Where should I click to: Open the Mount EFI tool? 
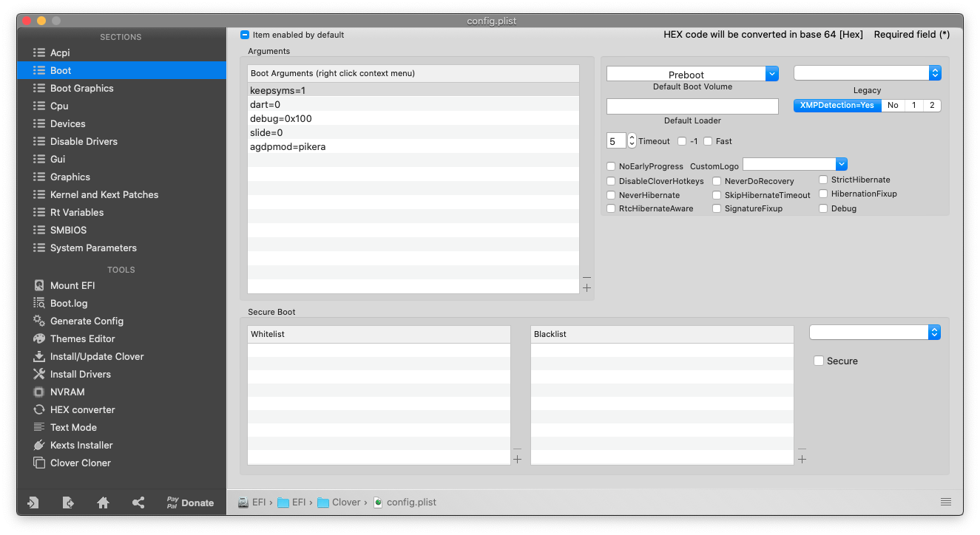72,285
